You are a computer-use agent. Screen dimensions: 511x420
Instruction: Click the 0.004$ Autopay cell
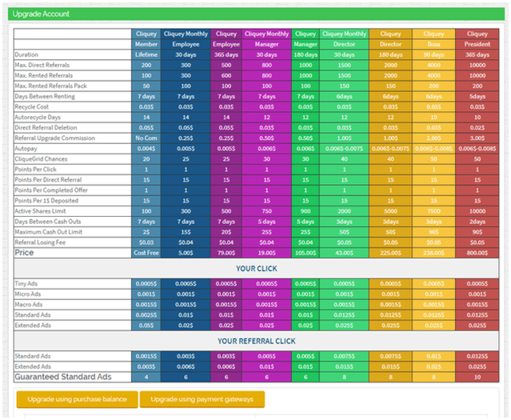tap(146, 148)
